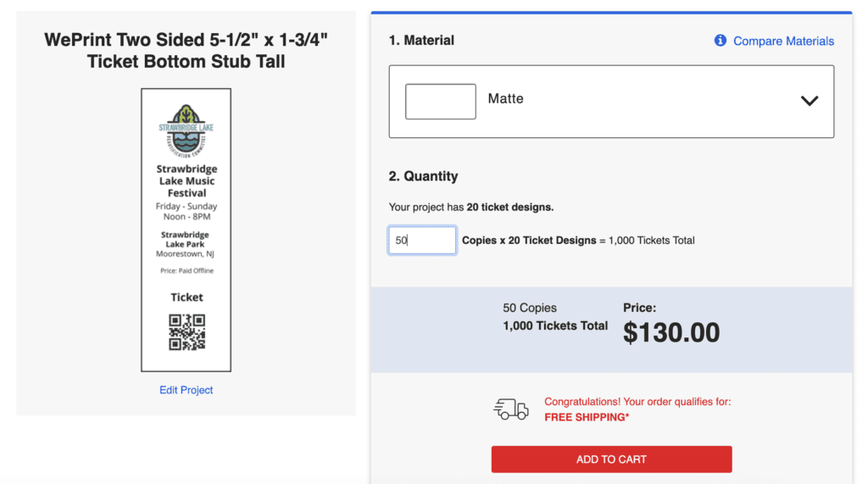Click the Edit Project link
The height and width of the screenshot is (484, 868).
[186, 390]
